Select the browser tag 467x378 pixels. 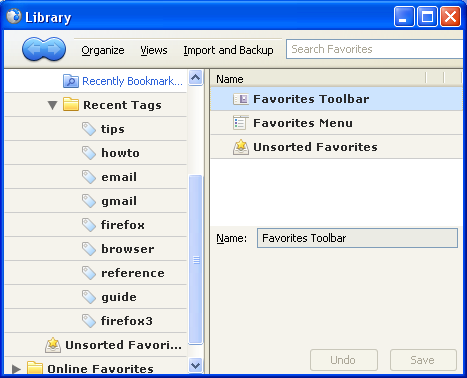[128, 249]
